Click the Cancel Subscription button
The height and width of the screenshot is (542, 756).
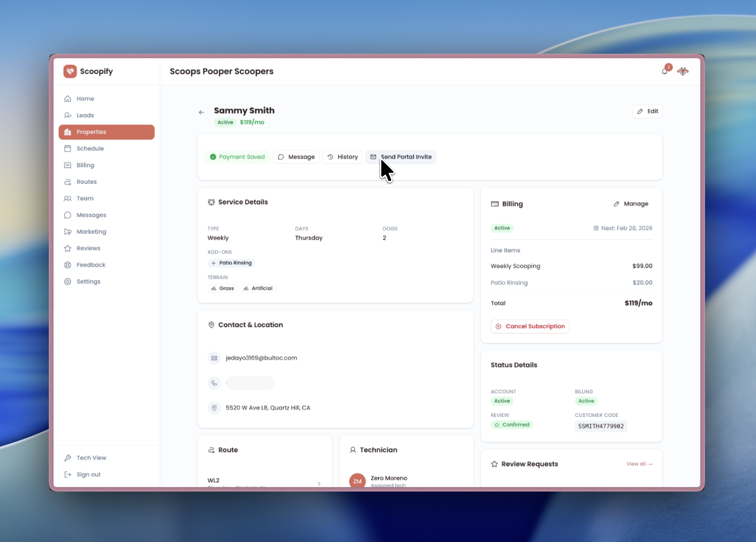[x=530, y=326]
